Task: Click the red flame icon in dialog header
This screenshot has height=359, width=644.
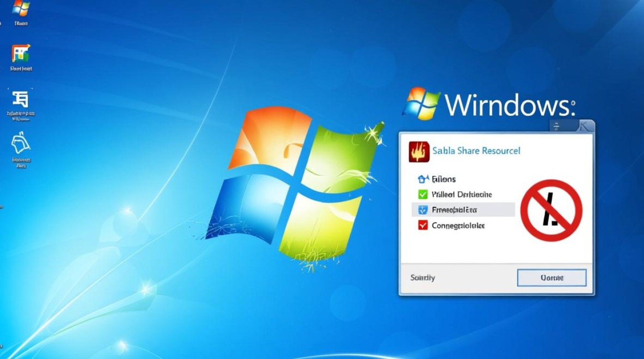Action: 417,151
